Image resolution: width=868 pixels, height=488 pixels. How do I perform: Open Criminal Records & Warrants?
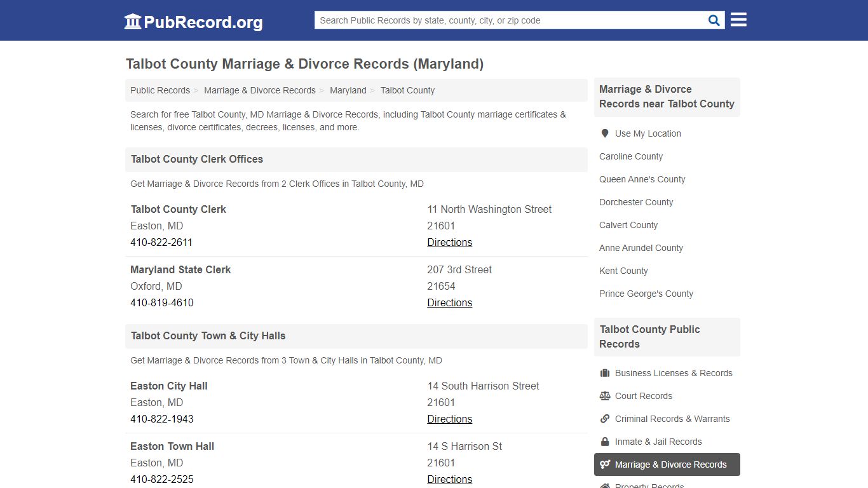click(x=672, y=419)
